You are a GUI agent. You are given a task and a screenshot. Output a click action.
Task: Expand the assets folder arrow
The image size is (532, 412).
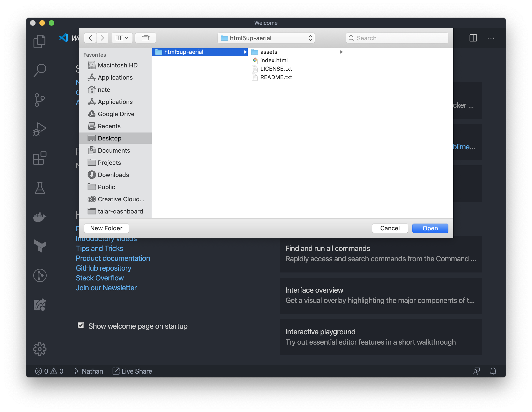pos(341,52)
